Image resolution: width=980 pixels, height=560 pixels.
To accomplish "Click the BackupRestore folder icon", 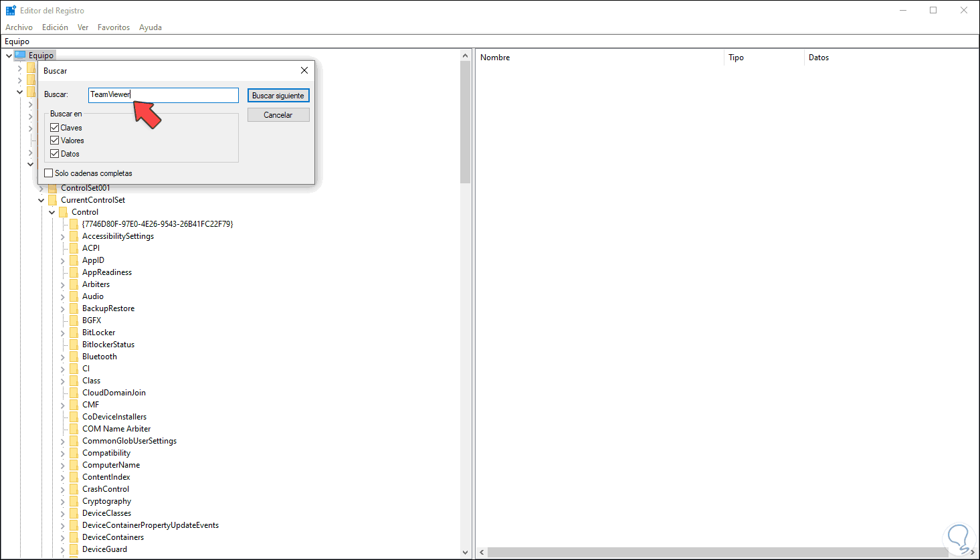I will [74, 308].
